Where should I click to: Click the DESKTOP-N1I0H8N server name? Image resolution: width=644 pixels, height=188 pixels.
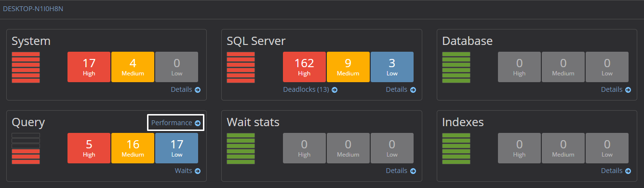pyautogui.click(x=33, y=9)
